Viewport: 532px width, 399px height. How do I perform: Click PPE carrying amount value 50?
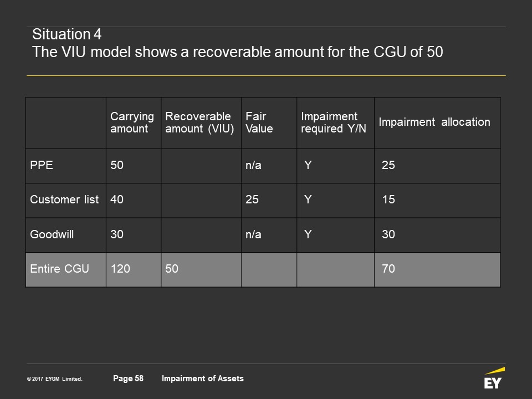point(117,165)
